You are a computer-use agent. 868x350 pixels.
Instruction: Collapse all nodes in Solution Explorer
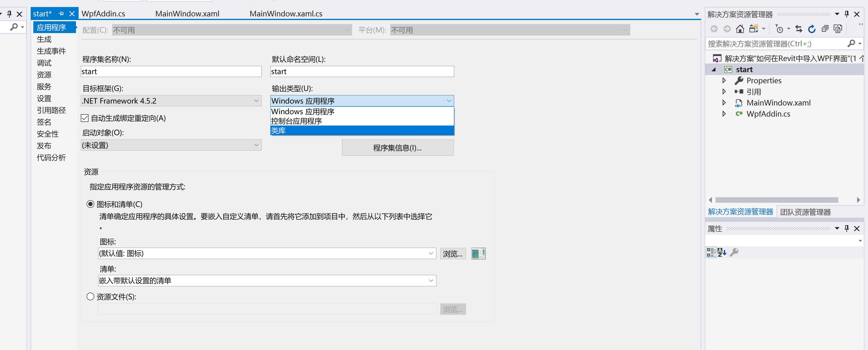coord(825,29)
